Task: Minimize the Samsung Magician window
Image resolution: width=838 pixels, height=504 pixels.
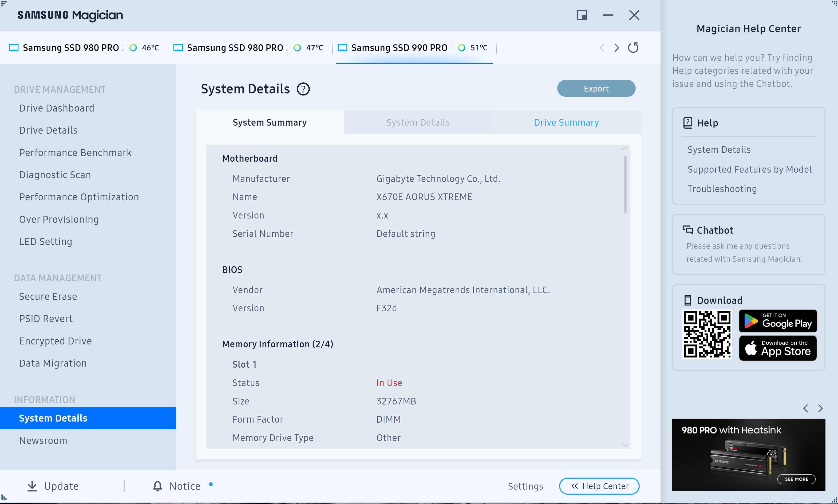Action: point(608,15)
